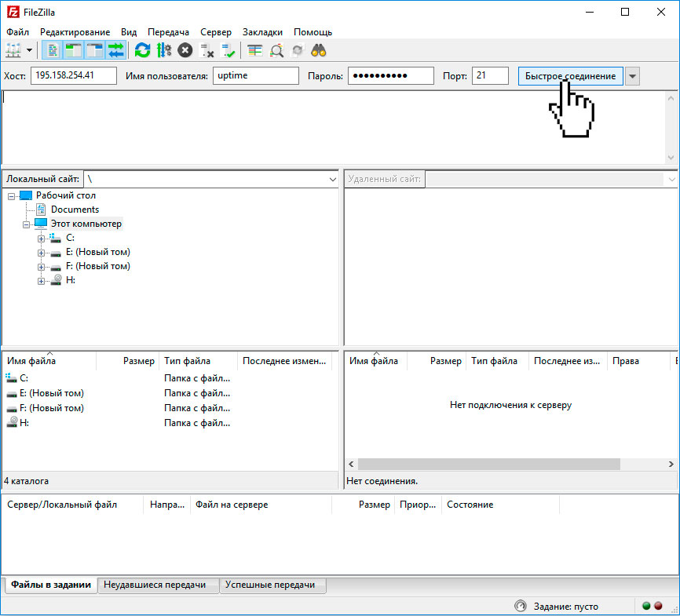Image resolution: width=680 pixels, height=616 pixels.
Task: Focus the Порт field
Action: pos(490,75)
